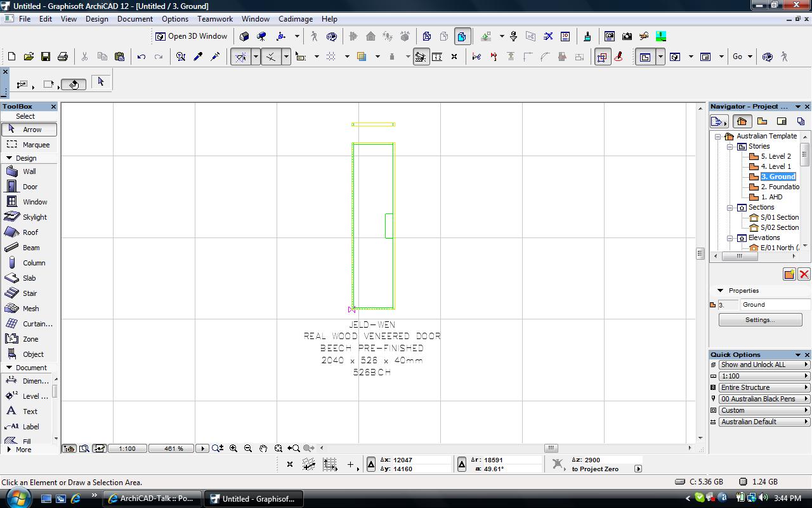
Task: Click the pick-up parameters eyedropper icon
Action: click(x=198, y=57)
